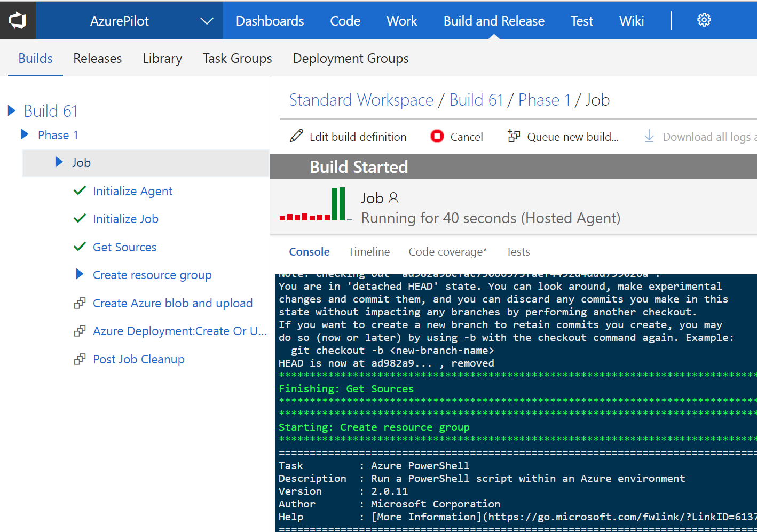Select the Tests tab
Image resolution: width=757 pixels, height=532 pixels.
click(518, 252)
